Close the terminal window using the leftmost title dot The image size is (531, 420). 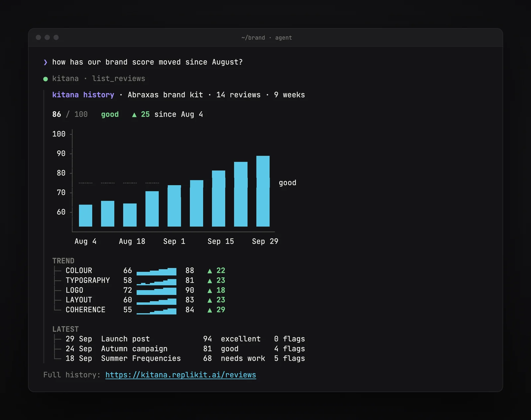[x=38, y=38]
